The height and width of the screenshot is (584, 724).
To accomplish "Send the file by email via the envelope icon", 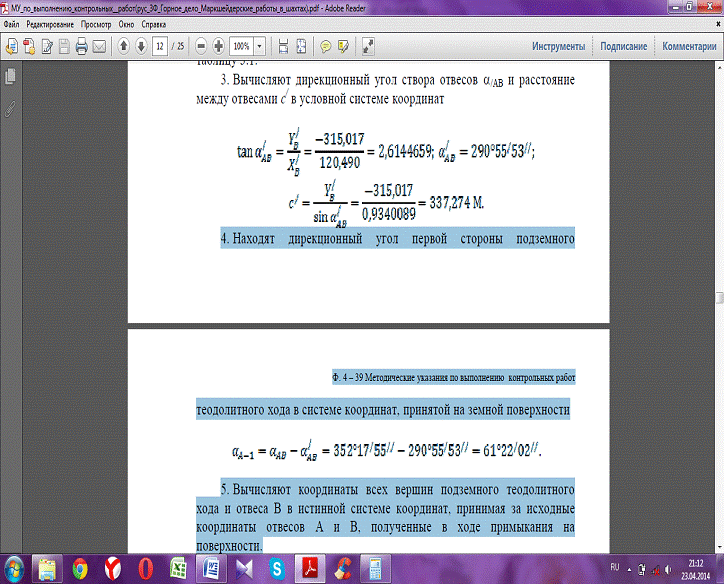I will (x=99, y=46).
